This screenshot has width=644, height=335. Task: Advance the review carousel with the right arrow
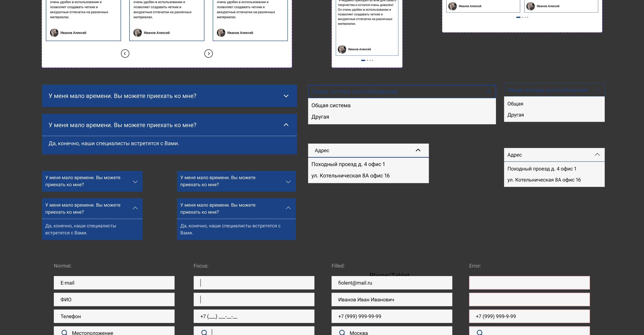pos(208,53)
